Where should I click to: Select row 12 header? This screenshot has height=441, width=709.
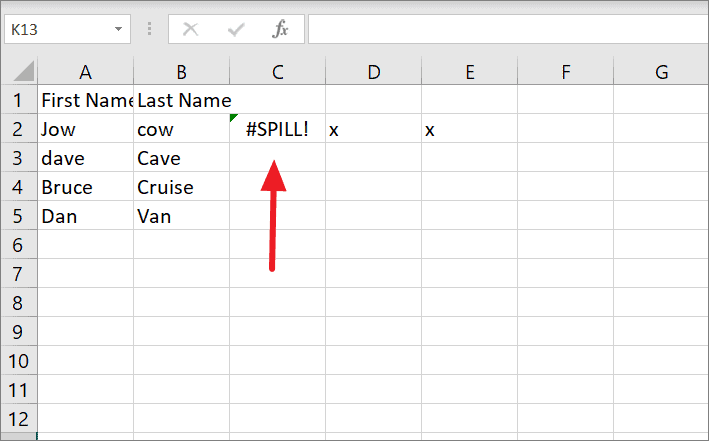click(x=19, y=419)
